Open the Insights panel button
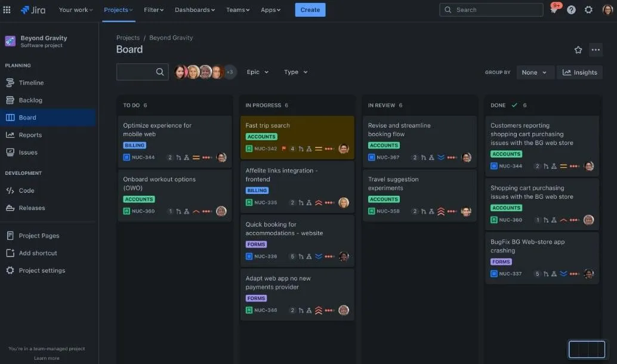This screenshot has height=364, width=617. point(579,72)
